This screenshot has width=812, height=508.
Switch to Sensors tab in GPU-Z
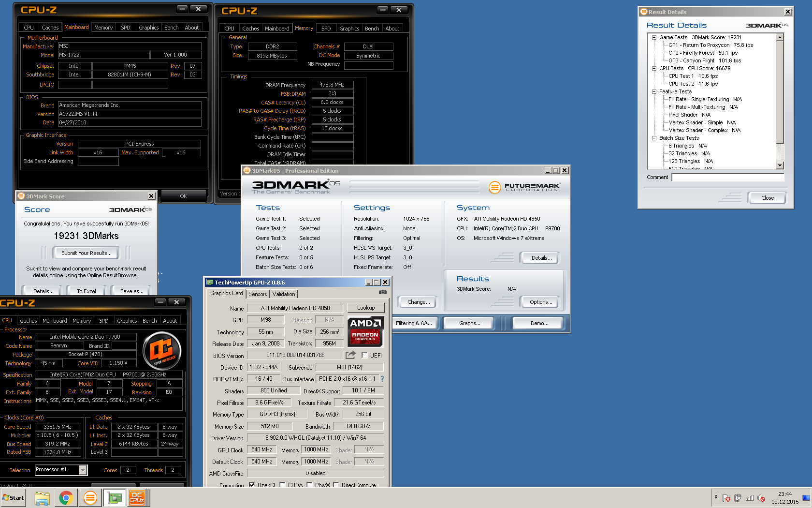[x=258, y=294]
